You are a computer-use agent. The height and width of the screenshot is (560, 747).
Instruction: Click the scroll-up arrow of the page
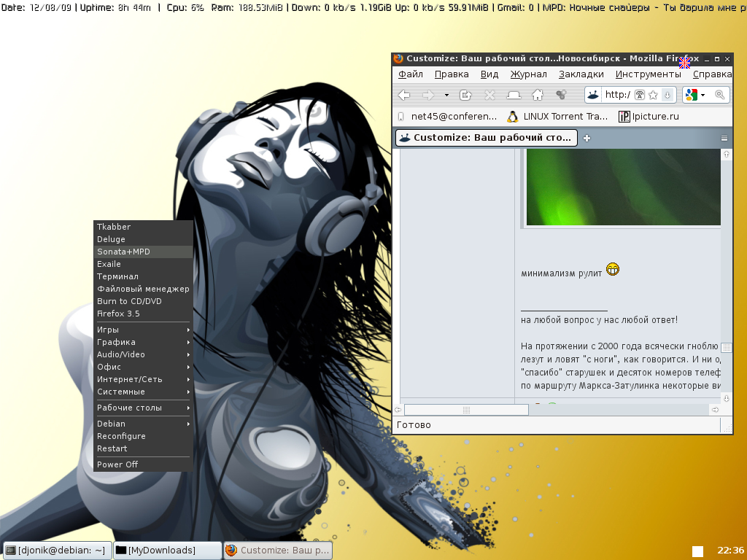(x=727, y=155)
